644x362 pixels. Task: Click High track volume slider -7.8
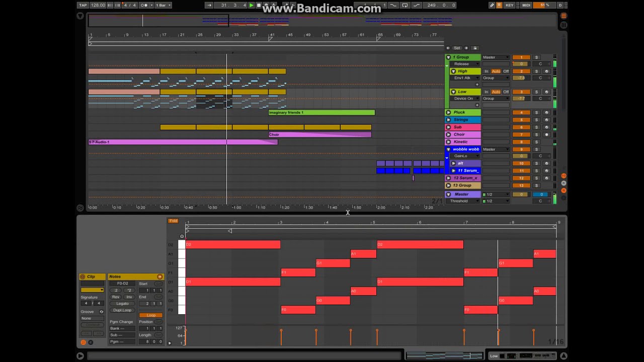point(521,78)
